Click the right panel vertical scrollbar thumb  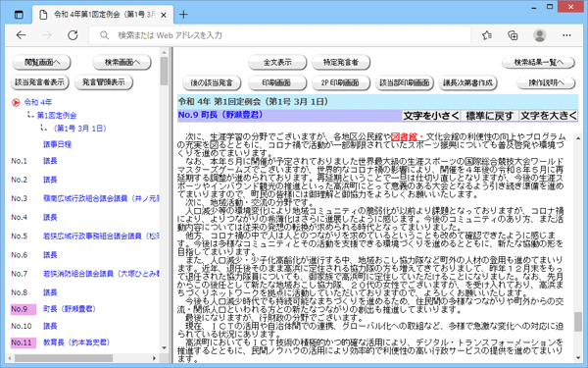578,322
